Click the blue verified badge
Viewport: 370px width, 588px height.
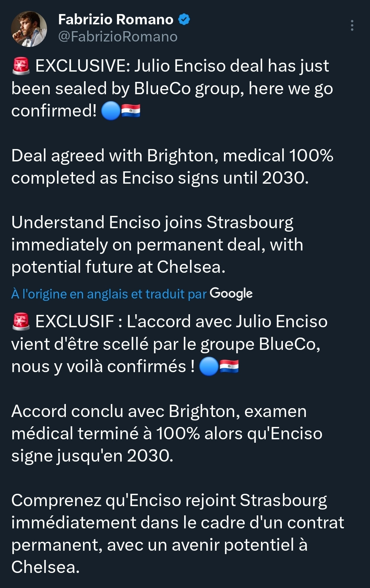pos(184,20)
